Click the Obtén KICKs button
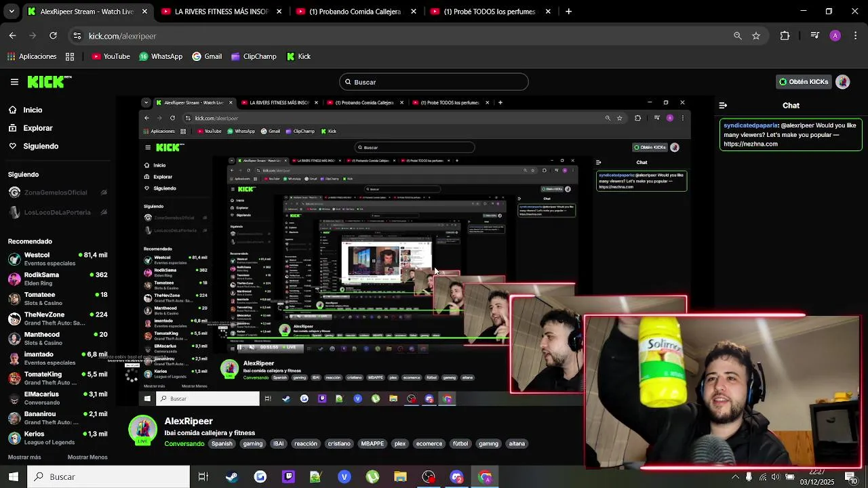This screenshot has width=868, height=488. [804, 82]
